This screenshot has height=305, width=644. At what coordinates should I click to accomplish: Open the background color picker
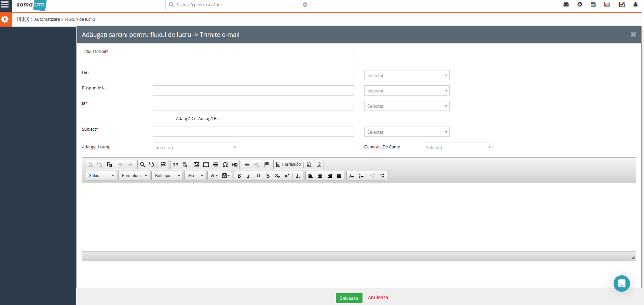226,176
